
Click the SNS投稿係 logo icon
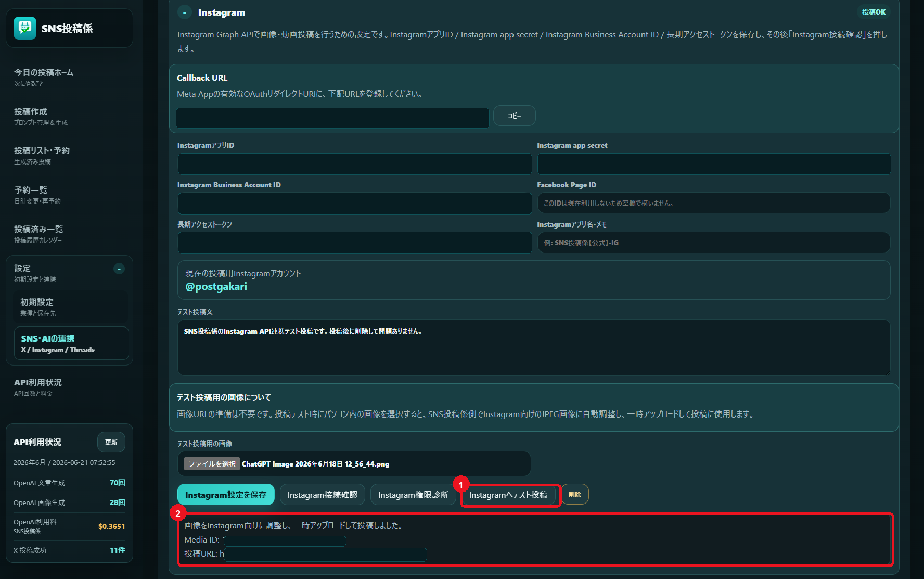click(24, 28)
